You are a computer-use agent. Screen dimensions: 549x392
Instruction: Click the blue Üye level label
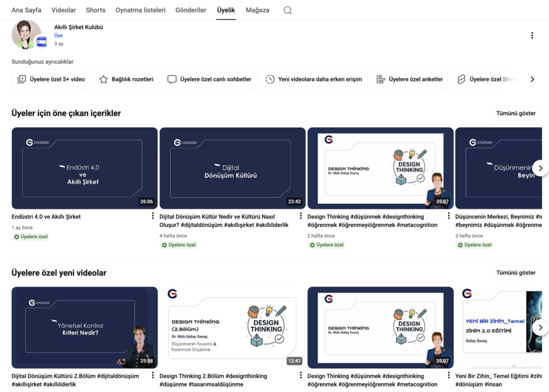tap(58, 35)
